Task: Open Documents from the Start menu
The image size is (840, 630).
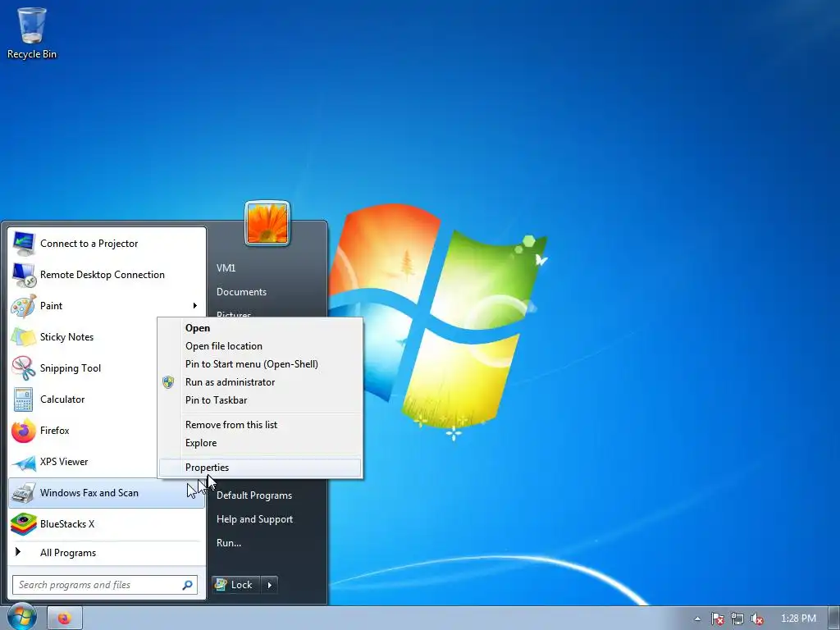Action: 242,292
